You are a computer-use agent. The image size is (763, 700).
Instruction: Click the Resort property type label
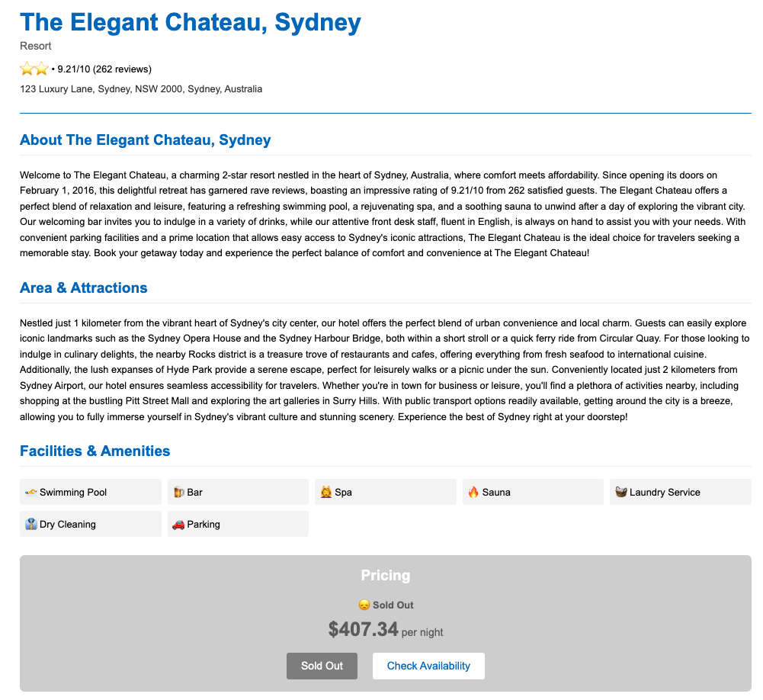[x=36, y=47]
